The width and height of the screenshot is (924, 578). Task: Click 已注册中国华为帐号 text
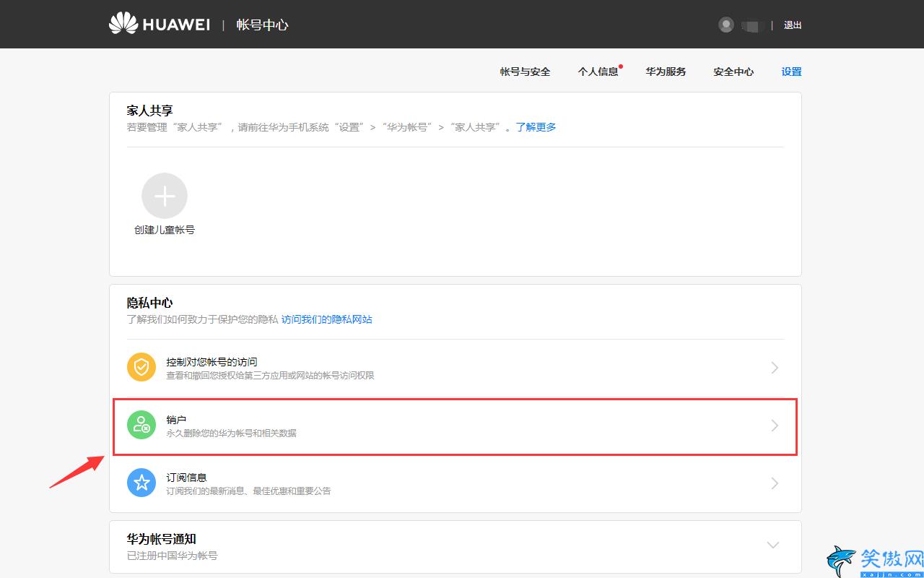pyautogui.click(x=172, y=556)
